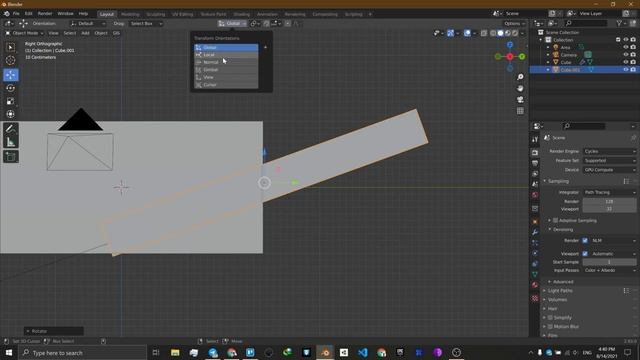Choose Local transform orientation

(x=226, y=55)
